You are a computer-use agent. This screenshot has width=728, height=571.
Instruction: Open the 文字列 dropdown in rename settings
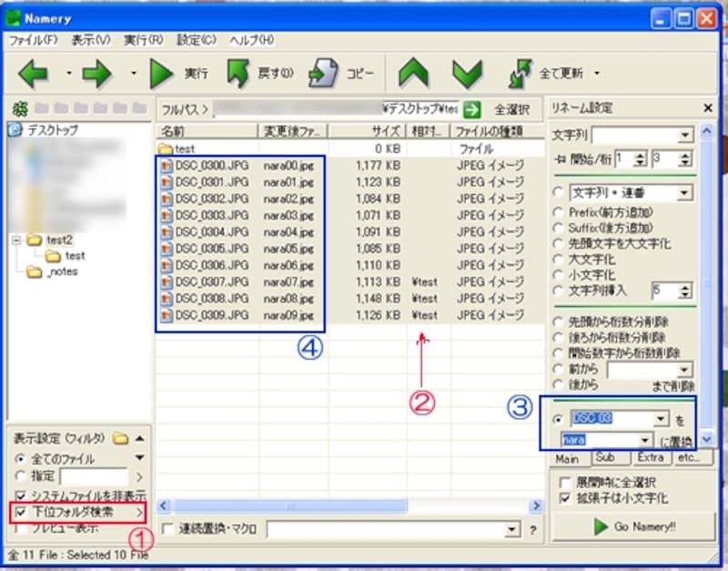685,136
